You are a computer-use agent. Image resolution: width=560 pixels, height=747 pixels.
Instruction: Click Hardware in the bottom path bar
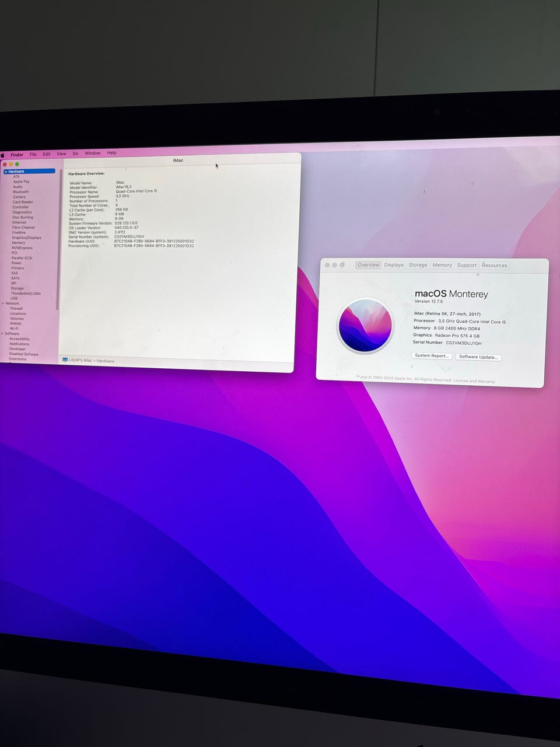tap(106, 361)
